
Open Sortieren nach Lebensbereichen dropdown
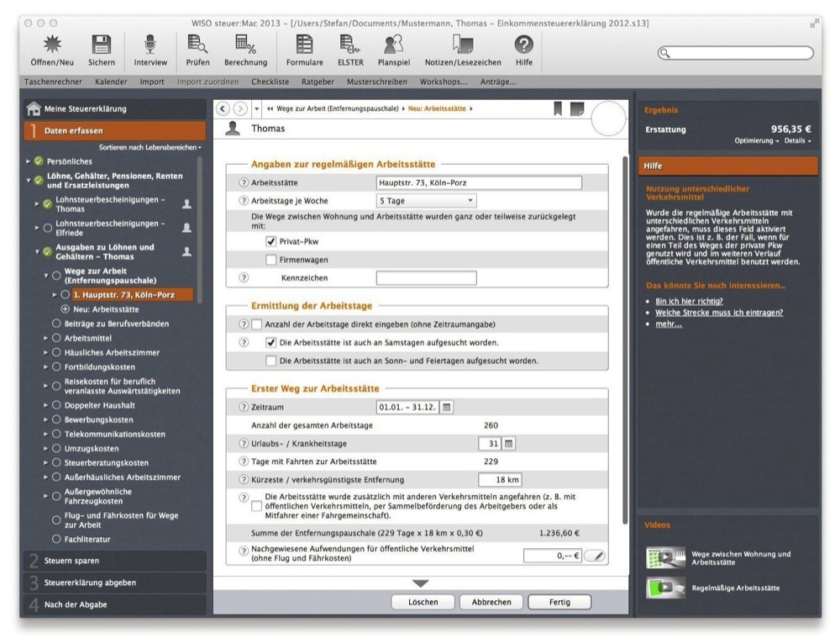(x=150, y=147)
